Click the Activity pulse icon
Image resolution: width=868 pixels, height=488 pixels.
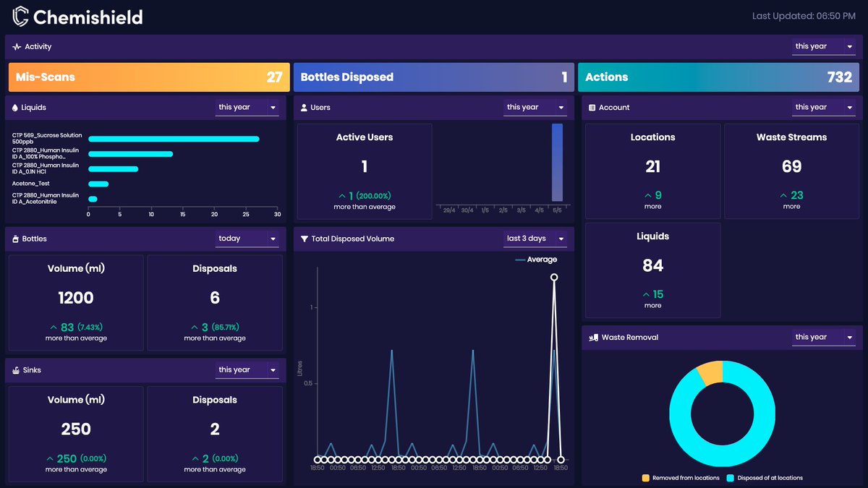click(x=17, y=47)
